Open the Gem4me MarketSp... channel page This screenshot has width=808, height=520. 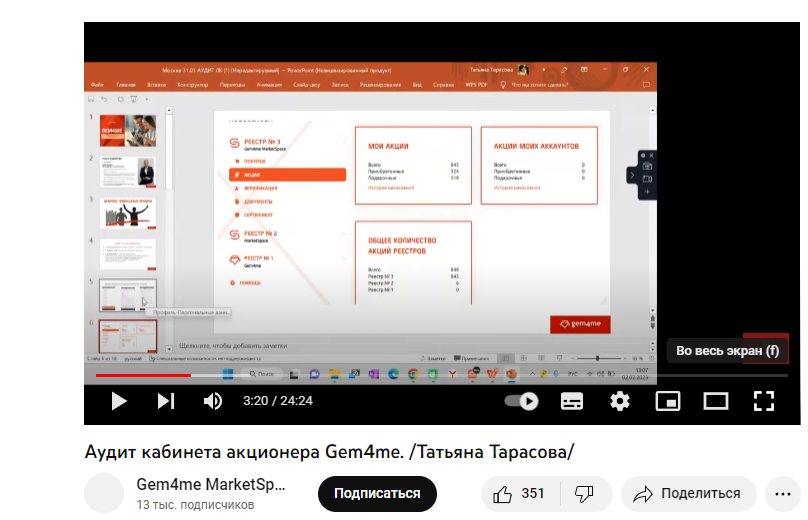pos(210,484)
